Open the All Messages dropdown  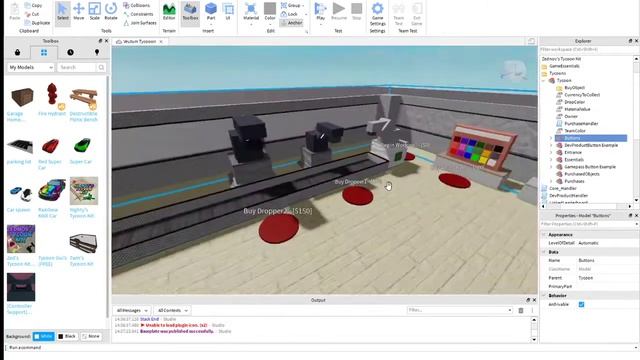(132, 310)
